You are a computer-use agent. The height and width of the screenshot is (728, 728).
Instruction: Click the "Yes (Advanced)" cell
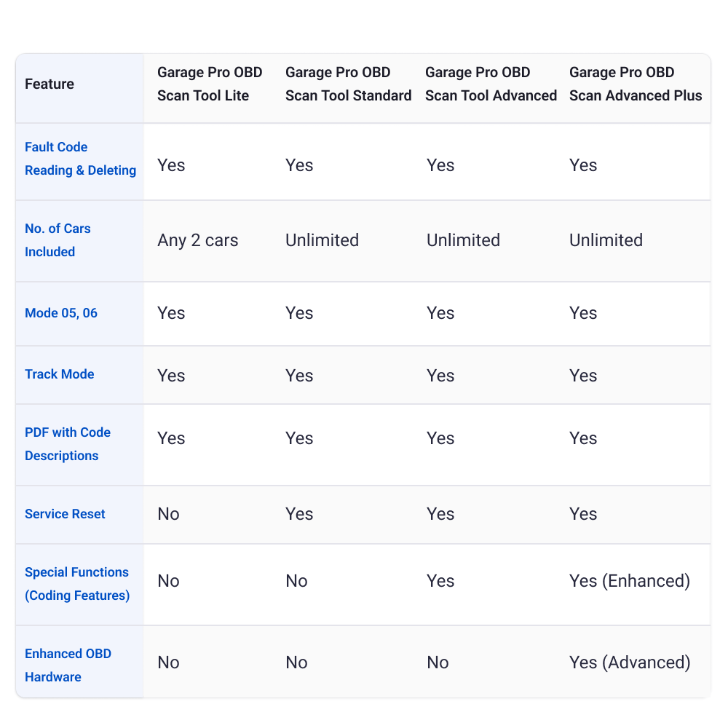click(x=630, y=662)
